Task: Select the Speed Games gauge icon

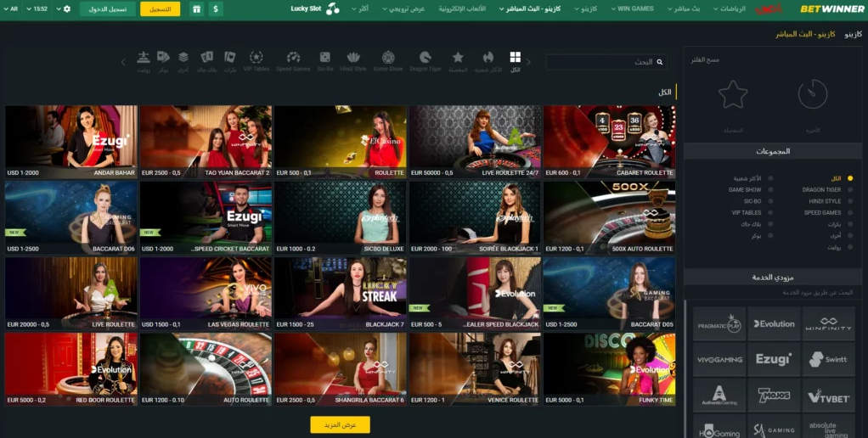Action: [293, 59]
